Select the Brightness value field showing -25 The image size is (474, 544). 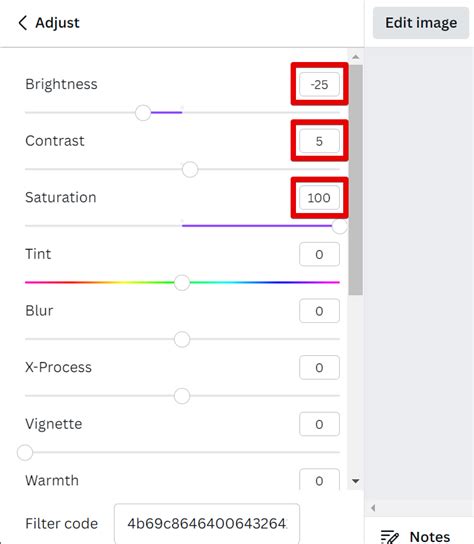pyautogui.click(x=319, y=84)
